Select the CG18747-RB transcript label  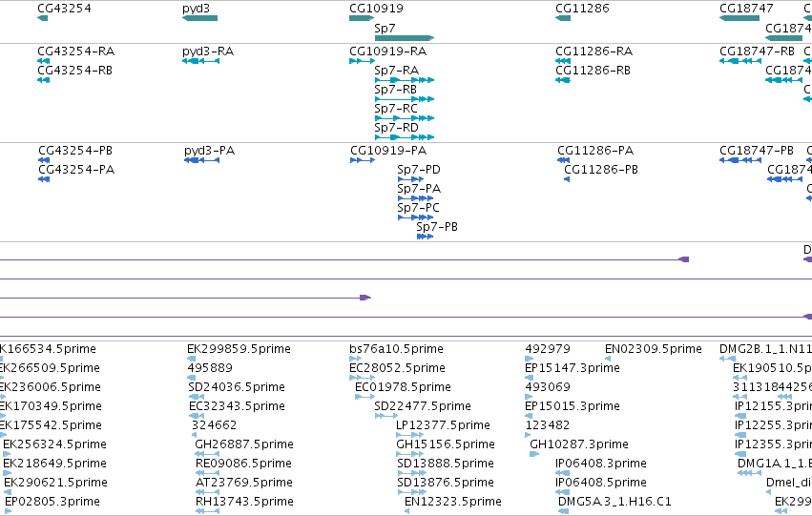[x=757, y=52]
